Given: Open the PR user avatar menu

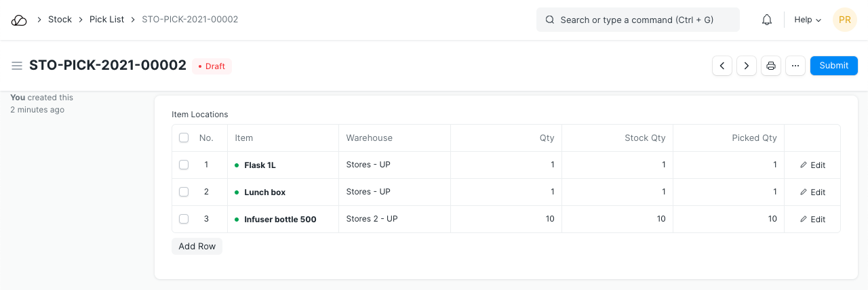Looking at the screenshot, I should pyautogui.click(x=844, y=20).
